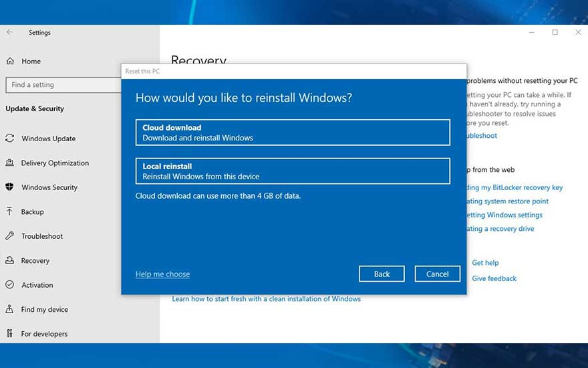Image resolution: width=588 pixels, height=368 pixels.
Task: Open the clean installation of Windows link
Action: (266, 299)
